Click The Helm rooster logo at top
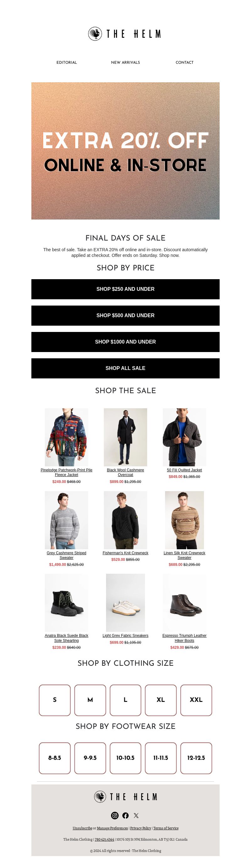 click(x=125, y=34)
